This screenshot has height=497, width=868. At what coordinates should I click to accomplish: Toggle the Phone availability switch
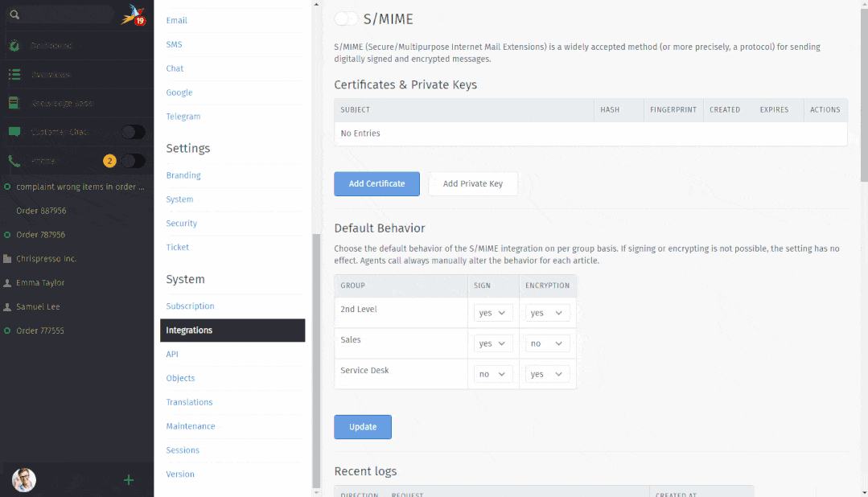[x=133, y=161]
